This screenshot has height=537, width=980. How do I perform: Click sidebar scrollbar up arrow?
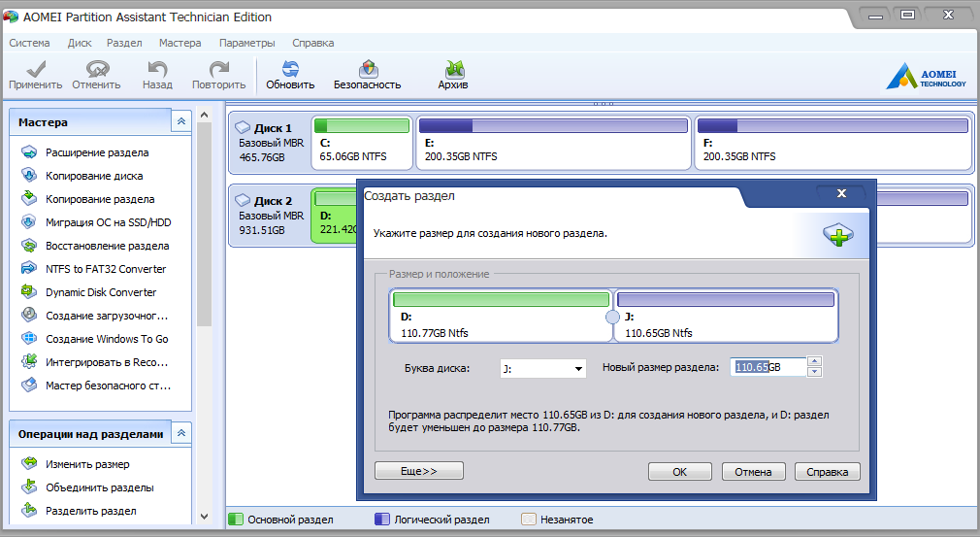pos(205,115)
